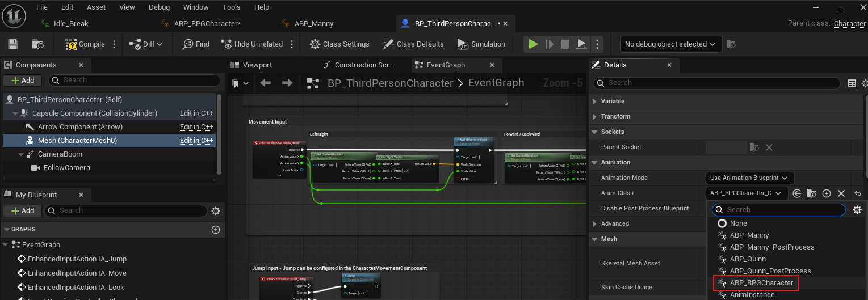Select EnhancedInputAction IA_Jump event
Viewport: 868px width, 300px height.
coord(77,259)
